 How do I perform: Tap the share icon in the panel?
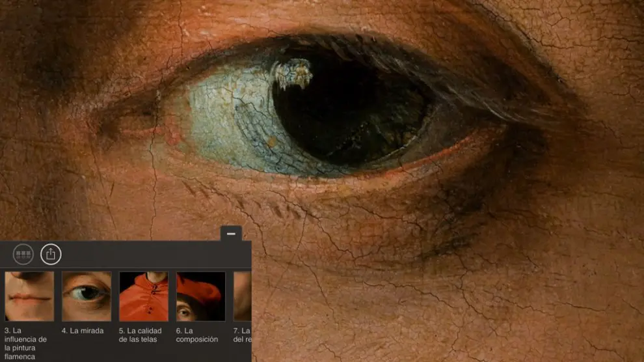[51, 255]
